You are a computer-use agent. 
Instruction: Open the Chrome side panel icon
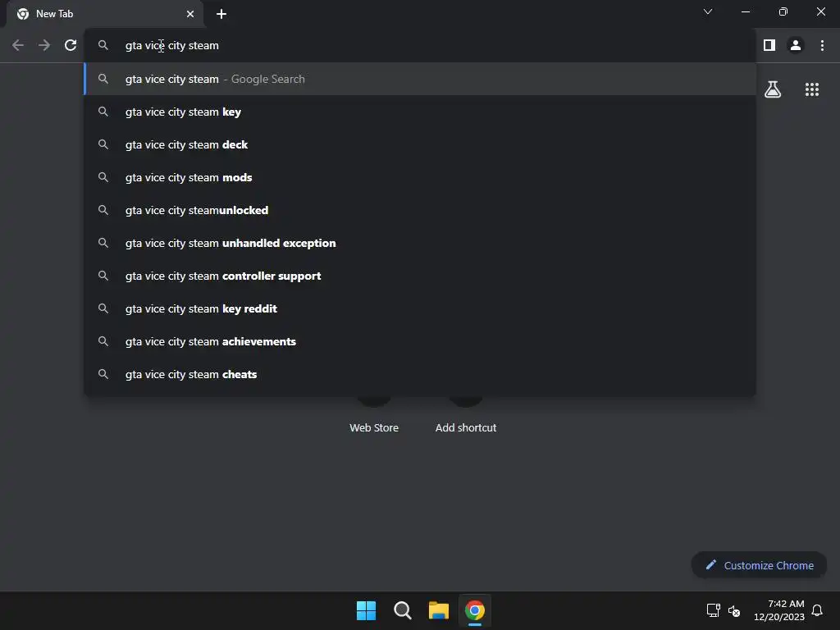click(x=769, y=46)
